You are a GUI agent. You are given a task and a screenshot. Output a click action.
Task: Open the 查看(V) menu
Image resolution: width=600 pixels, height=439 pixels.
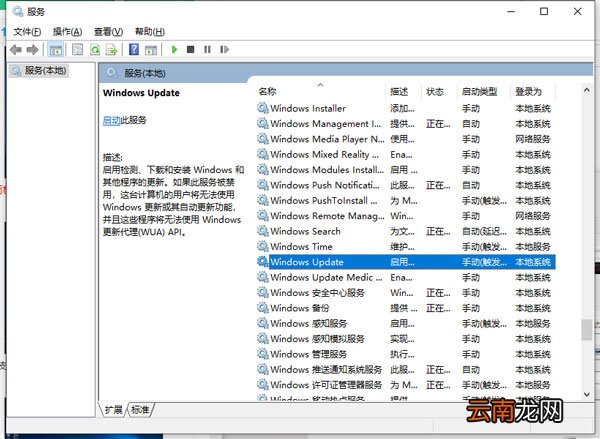(108, 32)
